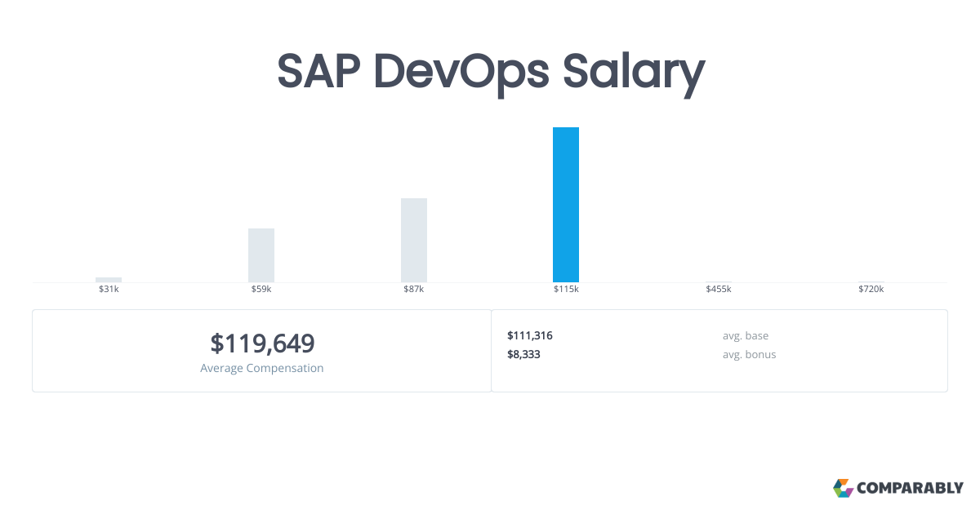This screenshot has height=514, width=980.
Task: Toggle visibility of the $87k bar
Action: point(413,241)
